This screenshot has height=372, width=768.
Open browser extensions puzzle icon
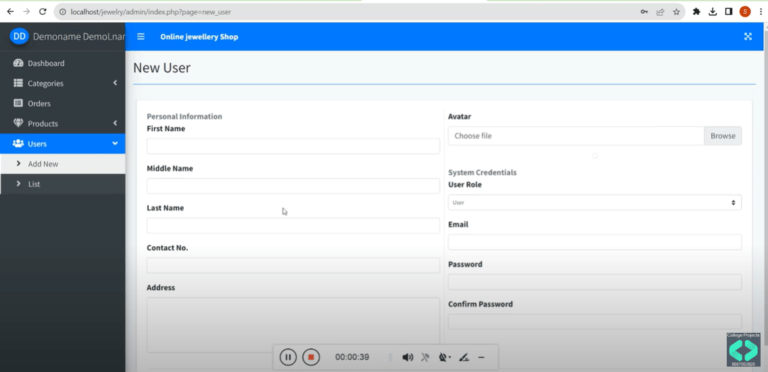[x=696, y=12]
